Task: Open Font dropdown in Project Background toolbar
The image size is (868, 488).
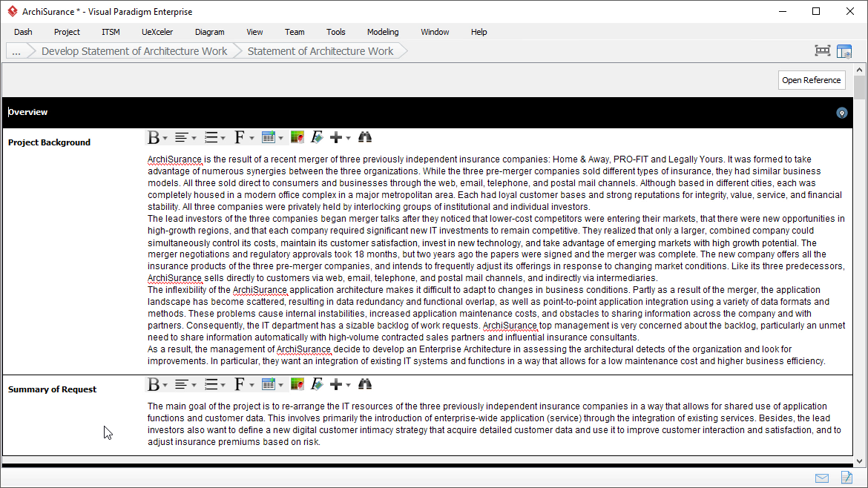Action: click(x=251, y=139)
